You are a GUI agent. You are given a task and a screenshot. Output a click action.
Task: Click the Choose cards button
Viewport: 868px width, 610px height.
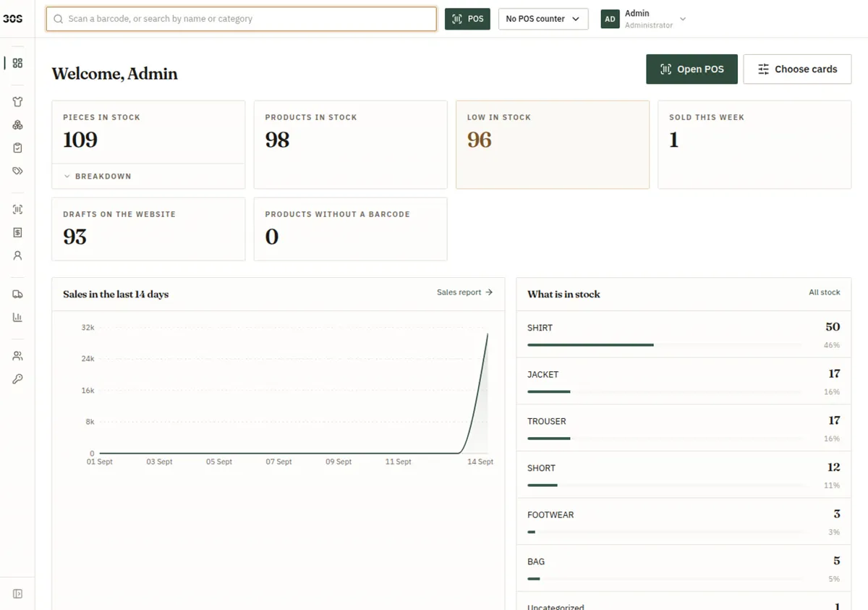(x=797, y=69)
